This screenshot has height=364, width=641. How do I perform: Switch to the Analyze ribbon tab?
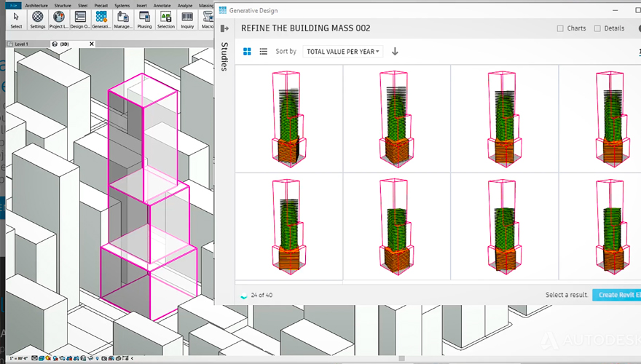coord(185,5)
